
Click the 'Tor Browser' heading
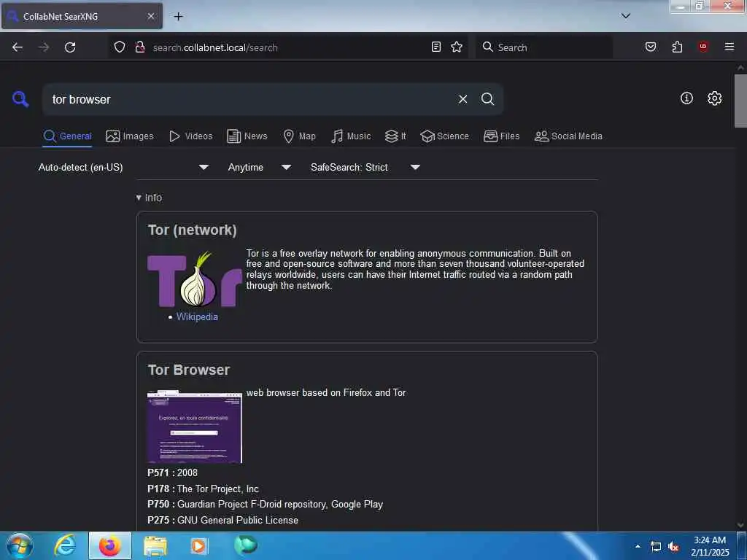tap(189, 370)
